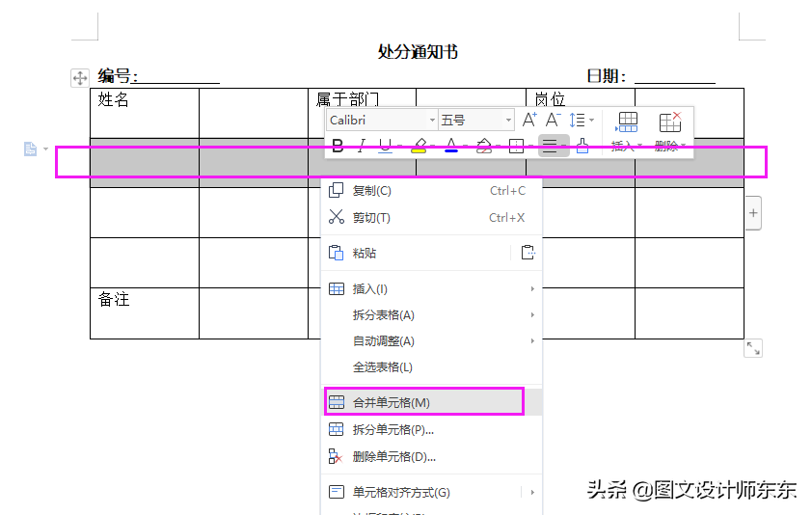The width and height of the screenshot is (812, 515).
Task: Click the insert table row icon
Action: pyautogui.click(x=627, y=122)
